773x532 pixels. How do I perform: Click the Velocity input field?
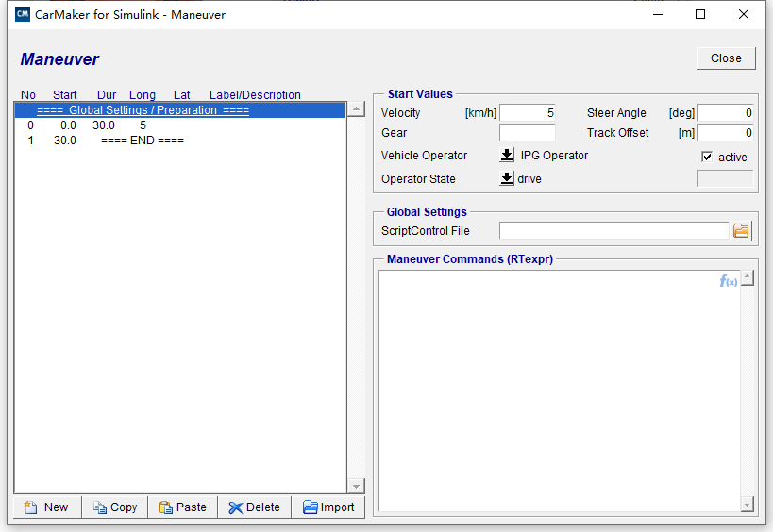pos(527,113)
